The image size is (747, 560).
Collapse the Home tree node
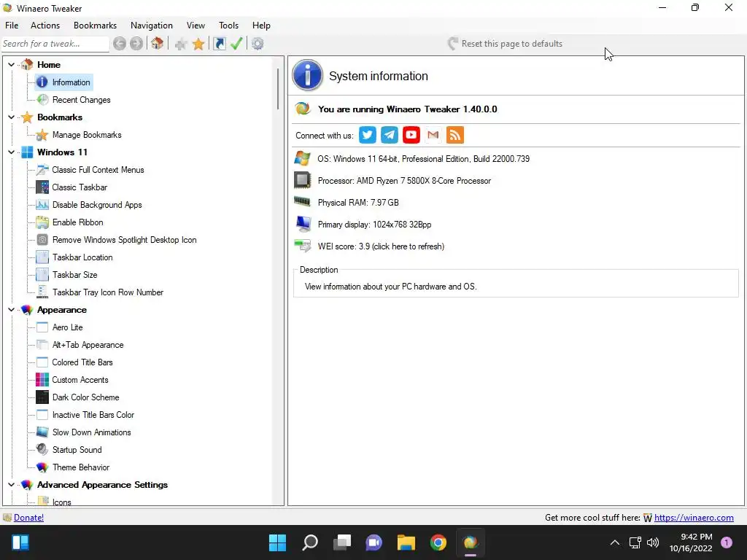tap(12, 64)
